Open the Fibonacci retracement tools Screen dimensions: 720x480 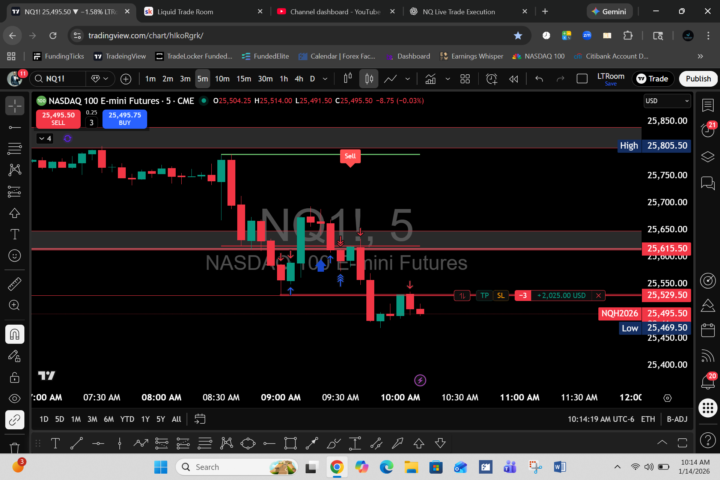tap(15, 148)
